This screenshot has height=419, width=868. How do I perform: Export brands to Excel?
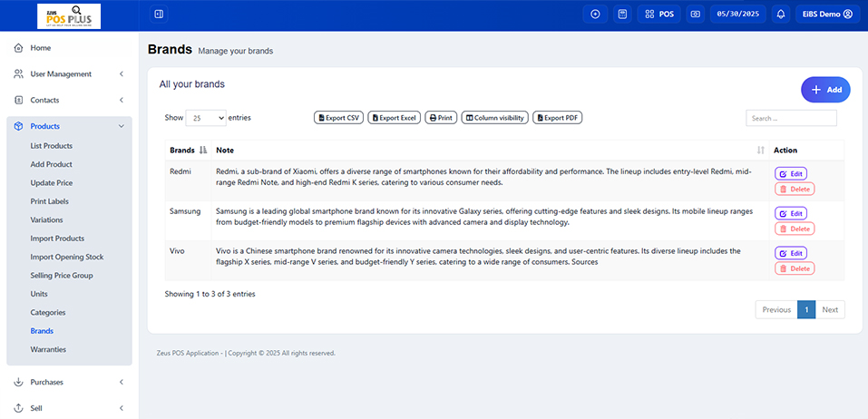395,118
